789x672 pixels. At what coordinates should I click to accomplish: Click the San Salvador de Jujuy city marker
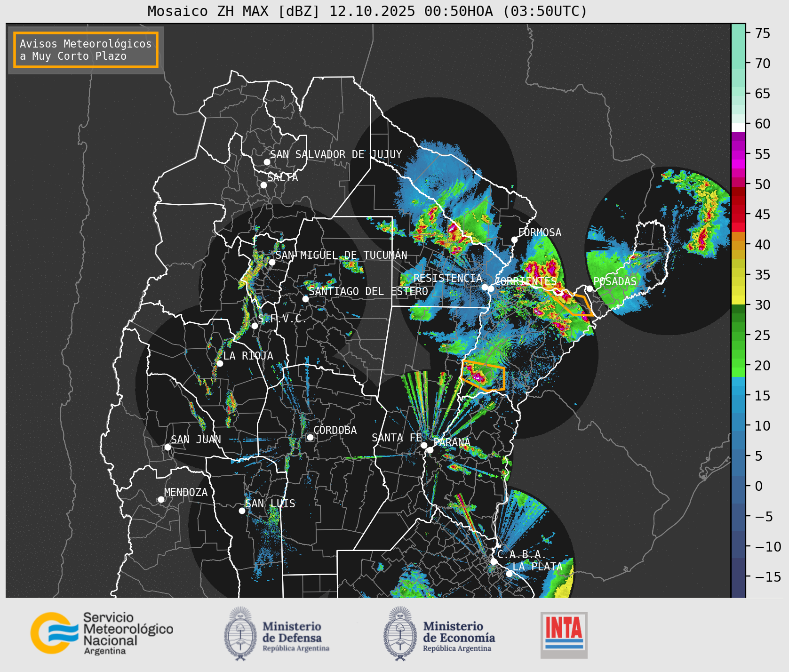click(x=267, y=162)
